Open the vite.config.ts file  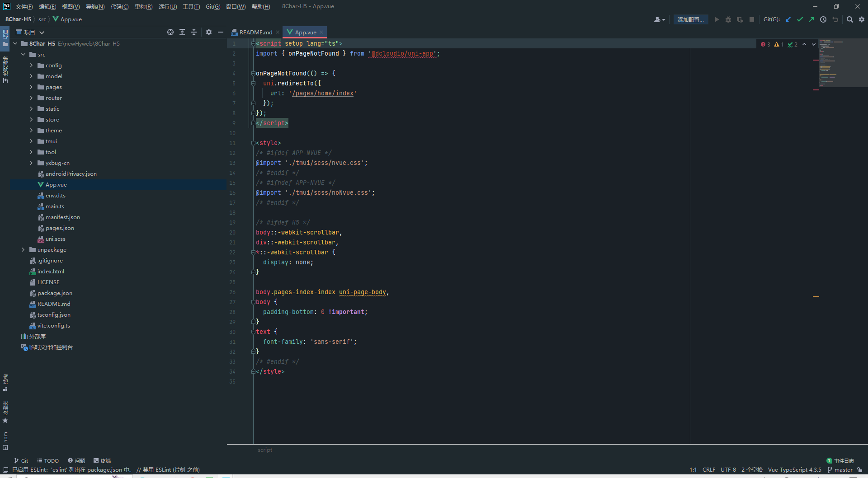53,326
